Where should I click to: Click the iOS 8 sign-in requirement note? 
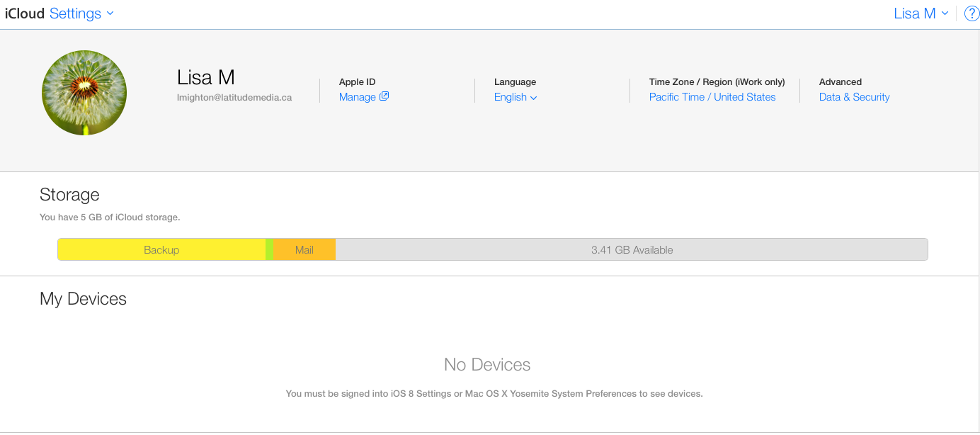click(494, 393)
